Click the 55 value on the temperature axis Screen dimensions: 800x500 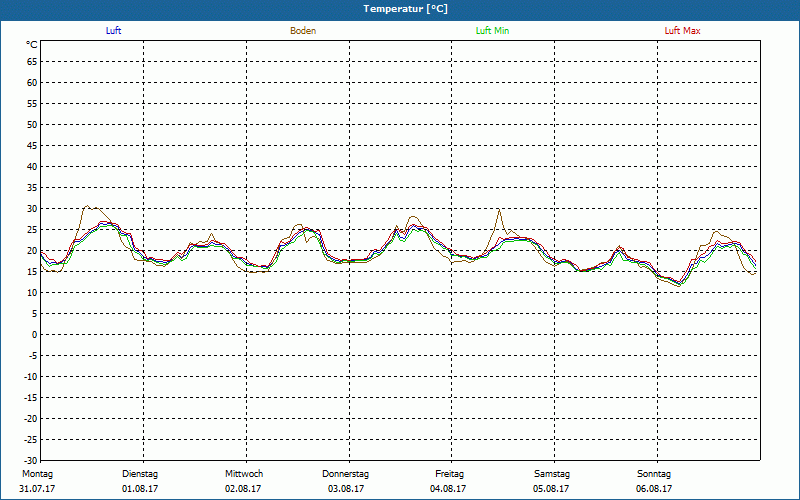pos(32,104)
